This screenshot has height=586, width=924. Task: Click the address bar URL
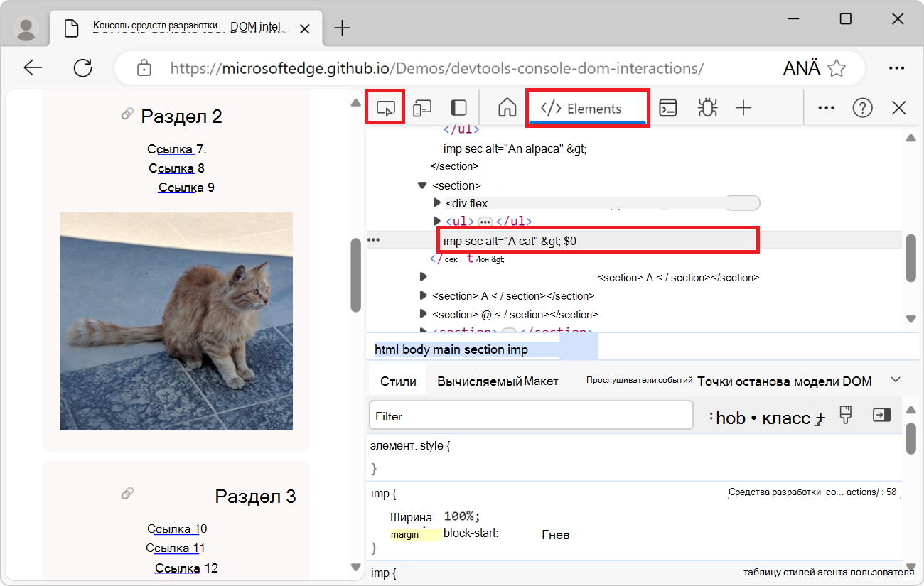(x=436, y=68)
